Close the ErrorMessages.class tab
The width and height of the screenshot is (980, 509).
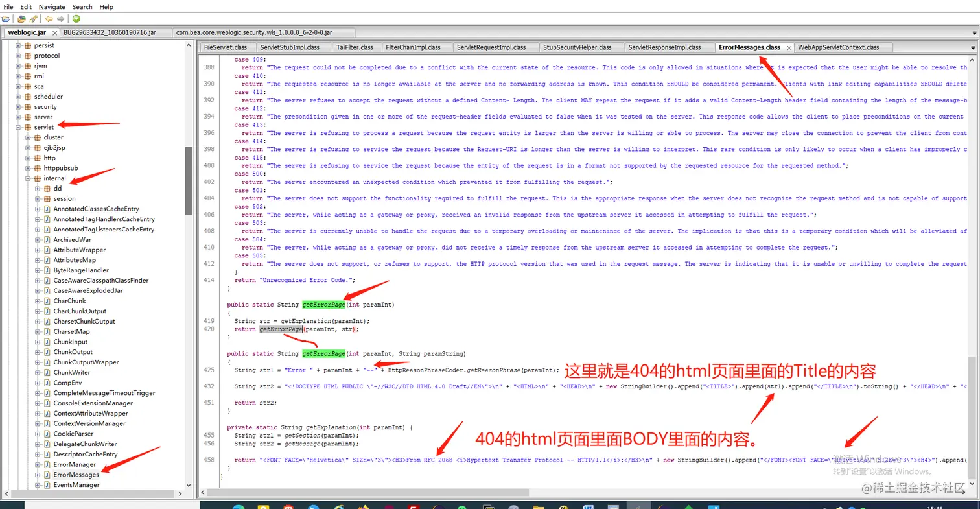(789, 48)
